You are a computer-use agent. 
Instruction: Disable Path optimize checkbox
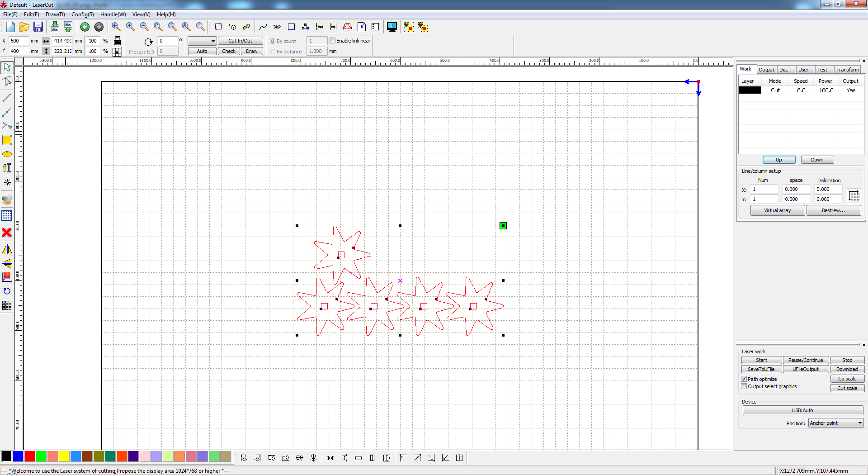click(x=744, y=379)
